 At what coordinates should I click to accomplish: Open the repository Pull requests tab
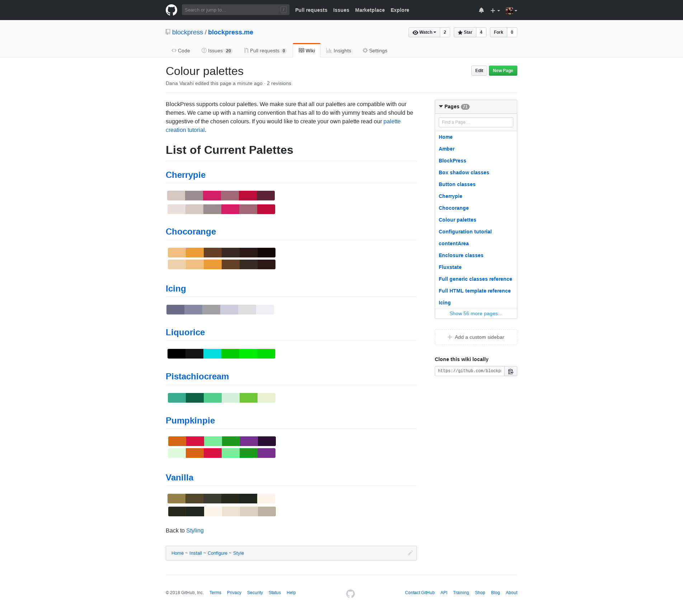click(265, 51)
